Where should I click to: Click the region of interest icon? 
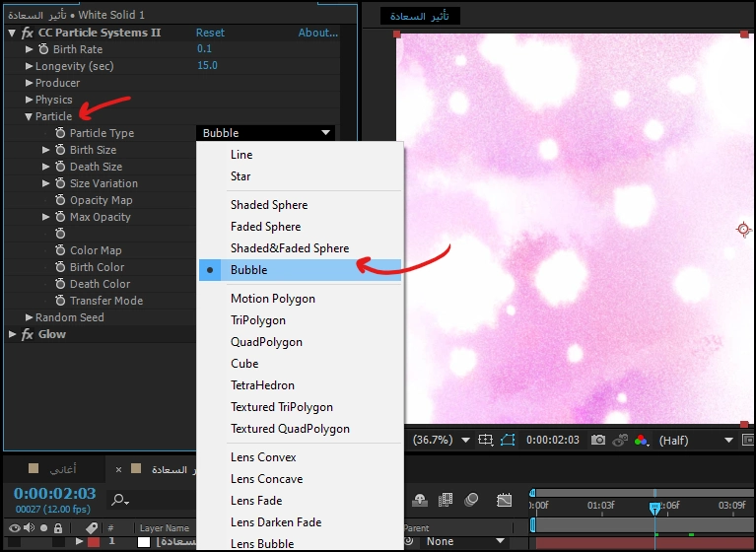(x=485, y=441)
